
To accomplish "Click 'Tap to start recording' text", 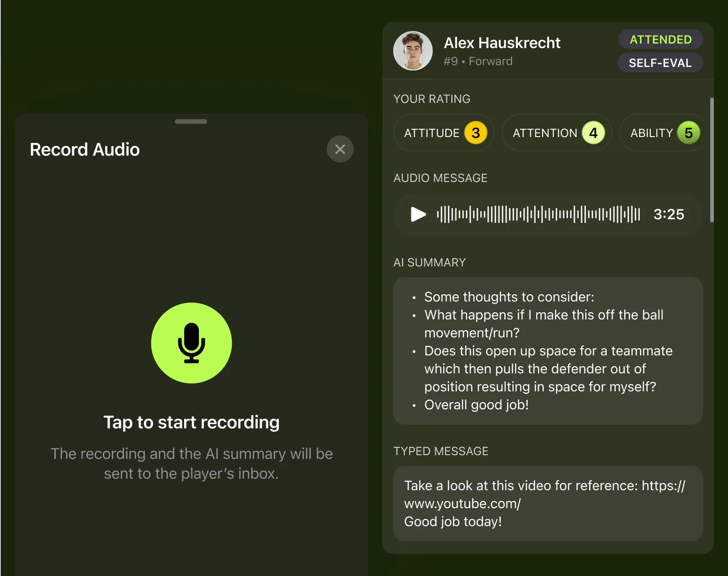I will [x=191, y=422].
